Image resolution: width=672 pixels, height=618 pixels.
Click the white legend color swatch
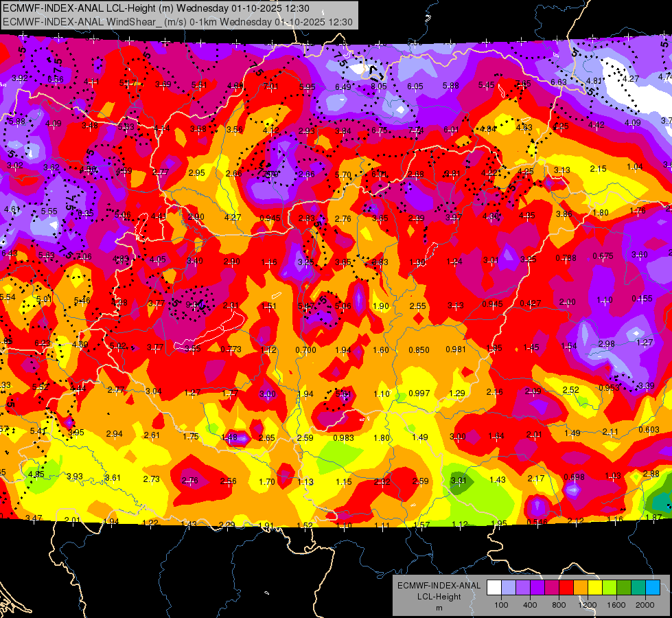click(494, 588)
